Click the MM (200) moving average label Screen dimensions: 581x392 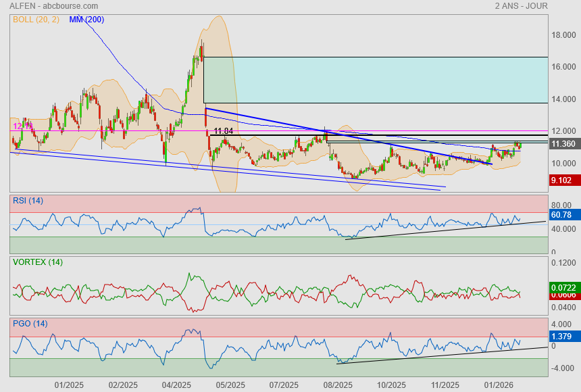86,20
